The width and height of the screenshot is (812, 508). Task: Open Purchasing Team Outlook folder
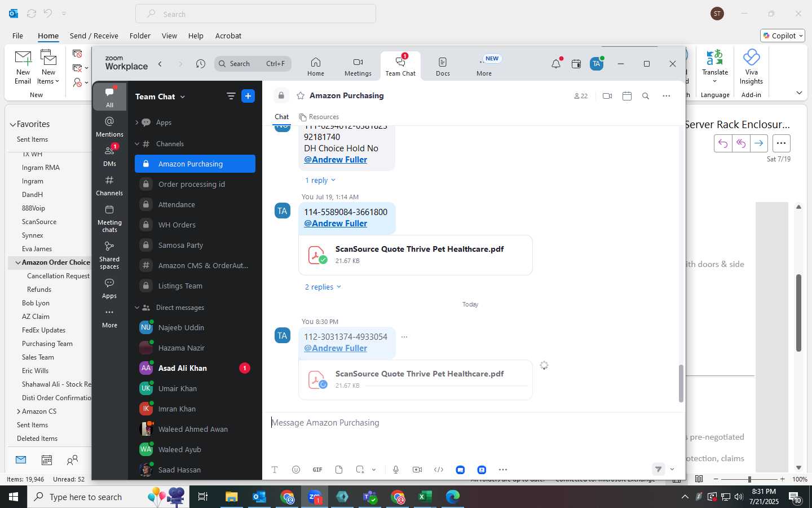pos(47,344)
